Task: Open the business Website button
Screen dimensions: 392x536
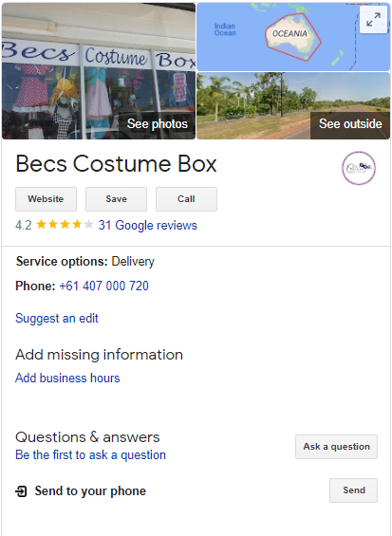Action: [x=46, y=199]
